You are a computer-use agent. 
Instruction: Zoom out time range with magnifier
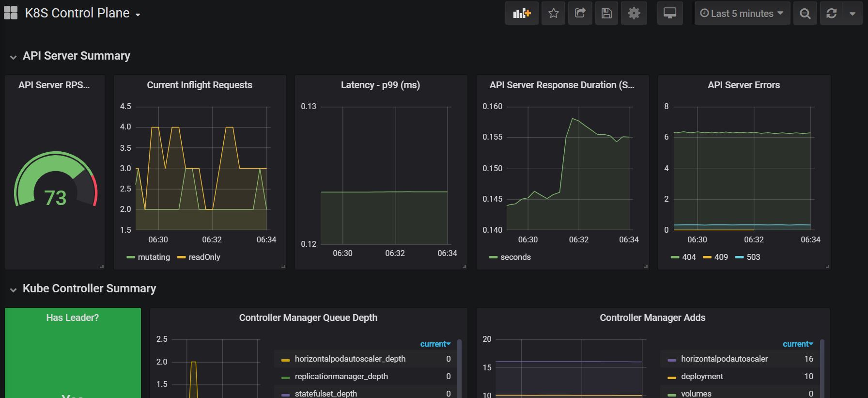(805, 14)
